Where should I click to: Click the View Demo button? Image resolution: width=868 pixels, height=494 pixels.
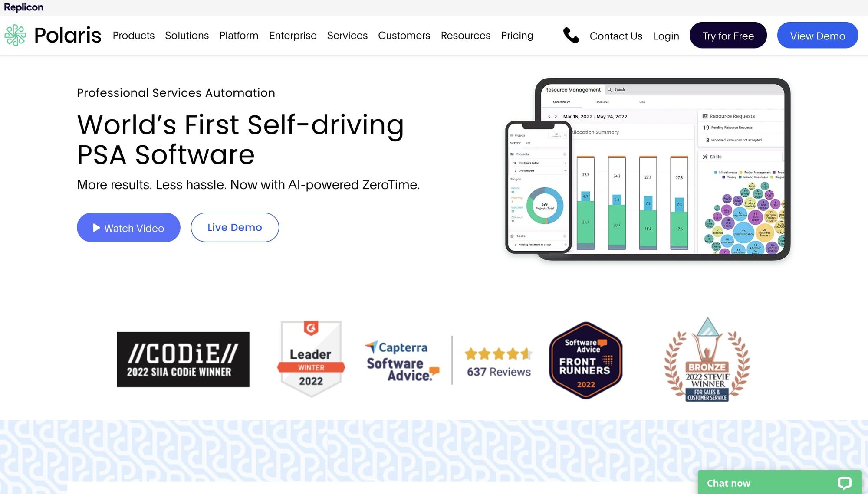pyautogui.click(x=817, y=35)
